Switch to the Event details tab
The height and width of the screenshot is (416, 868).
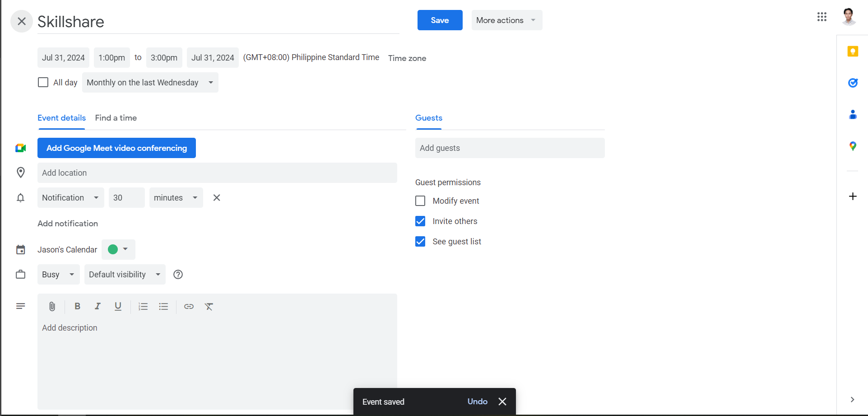tap(61, 118)
